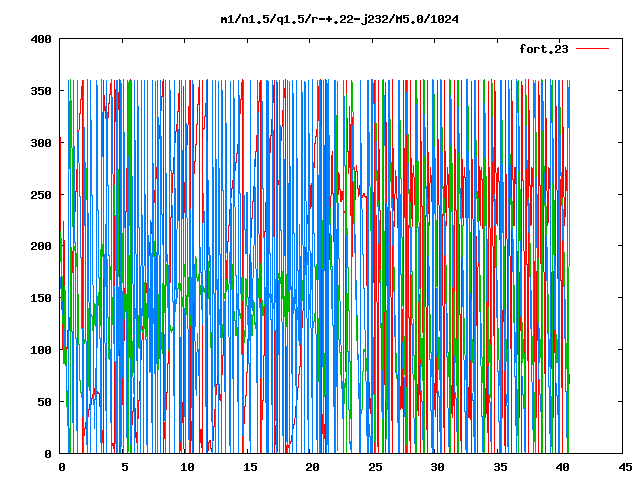
Task: Click the x-axis label 40
Action: click(562, 467)
